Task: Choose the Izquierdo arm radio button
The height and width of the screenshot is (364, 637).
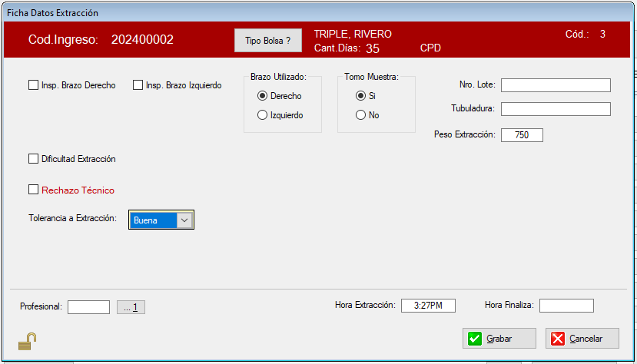Action: pos(263,115)
